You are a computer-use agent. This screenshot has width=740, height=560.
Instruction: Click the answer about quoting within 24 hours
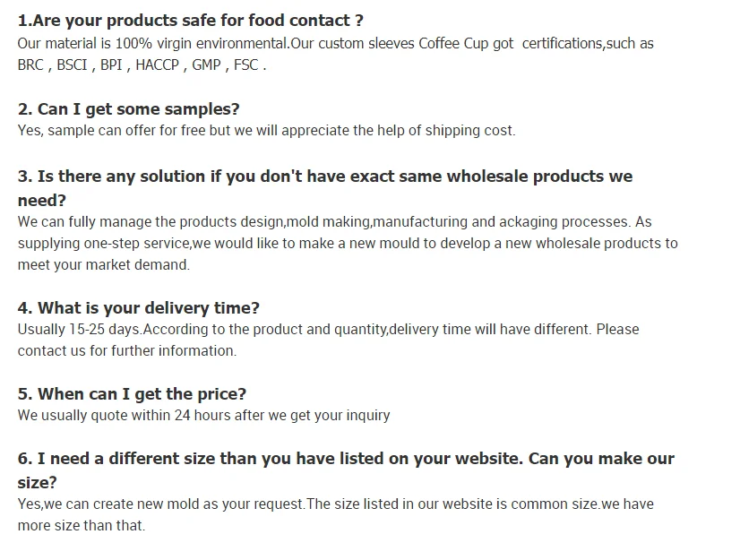pos(203,416)
